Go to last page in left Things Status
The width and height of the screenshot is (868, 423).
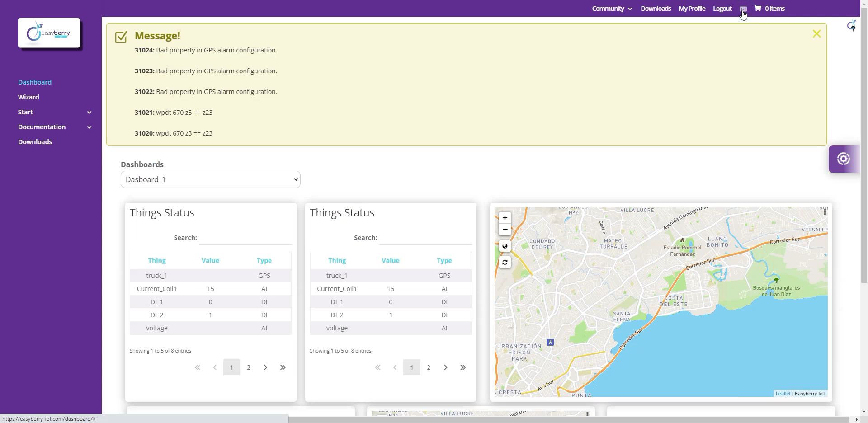point(283,367)
